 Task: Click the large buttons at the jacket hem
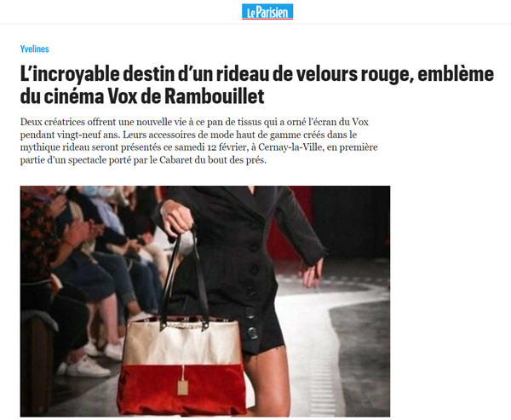[x=251, y=323]
